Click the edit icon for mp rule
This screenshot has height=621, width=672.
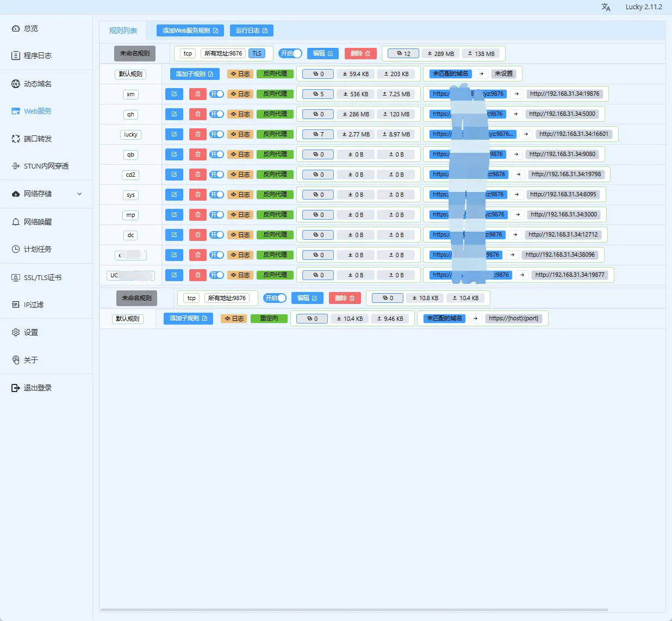pyautogui.click(x=174, y=215)
